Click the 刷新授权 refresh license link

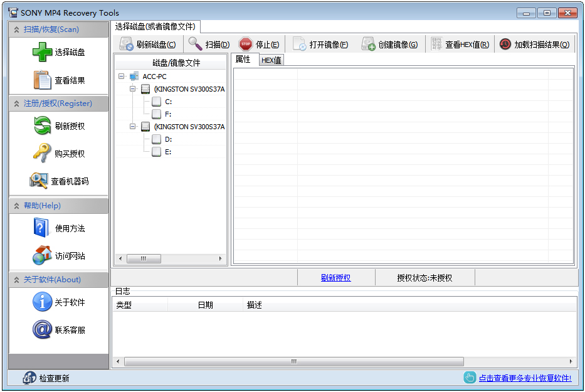[337, 277]
